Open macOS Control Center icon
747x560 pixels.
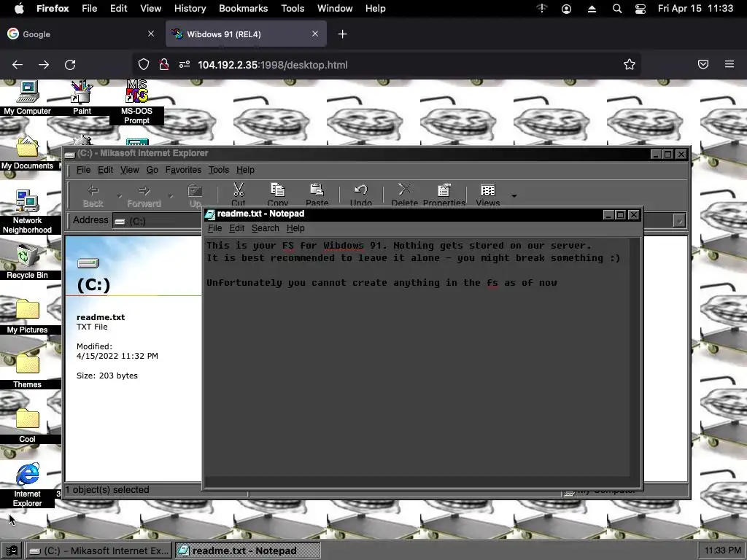640,9
